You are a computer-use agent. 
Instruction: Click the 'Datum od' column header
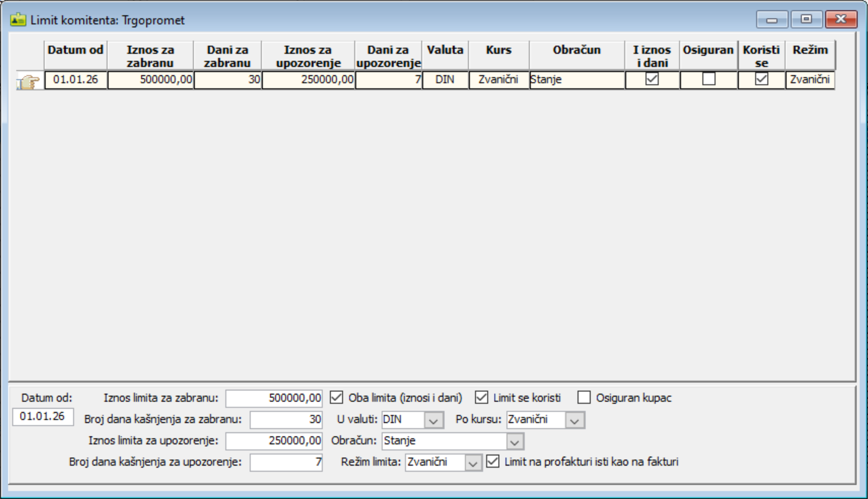coord(76,56)
